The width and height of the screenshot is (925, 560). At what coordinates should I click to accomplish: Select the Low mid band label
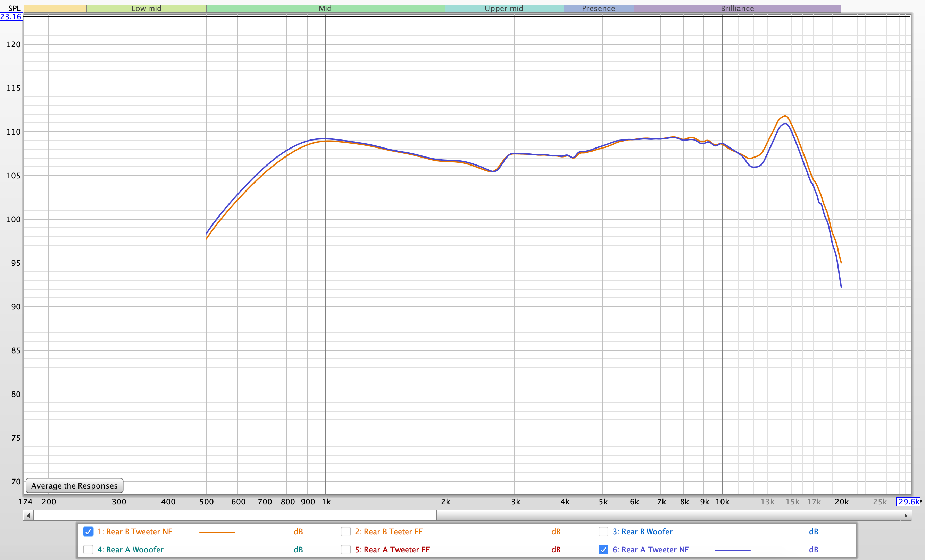[147, 9]
